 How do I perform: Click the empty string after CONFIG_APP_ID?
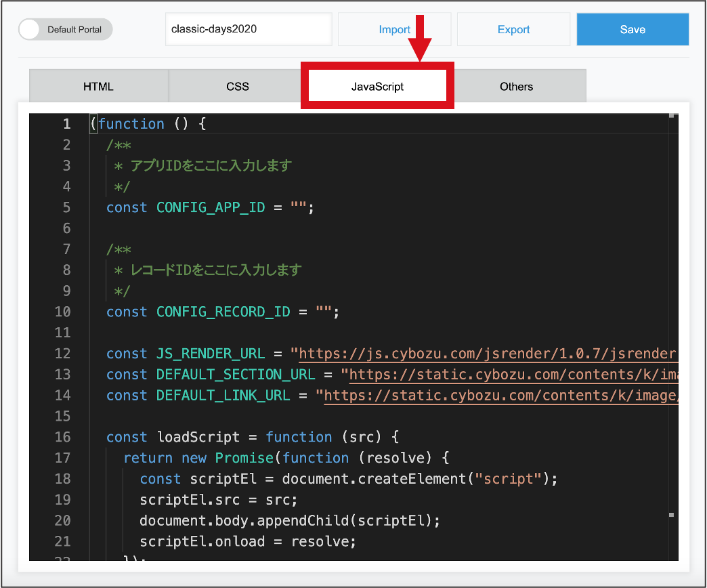tap(299, 207)
